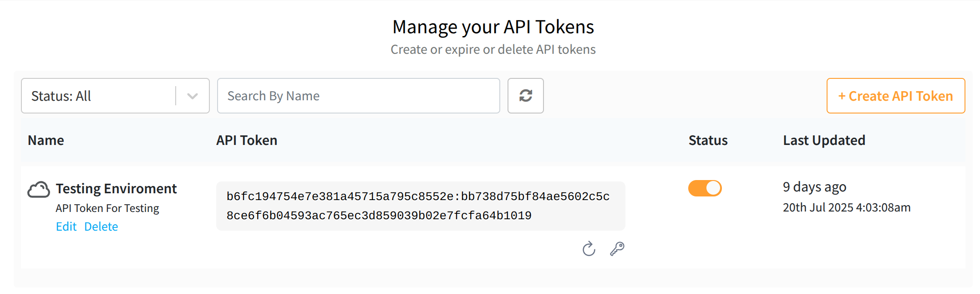Click the regenerate token circular arrow icon
This screenshot has width=980, height=294.
pyautogui.click(x=589, y=249)
